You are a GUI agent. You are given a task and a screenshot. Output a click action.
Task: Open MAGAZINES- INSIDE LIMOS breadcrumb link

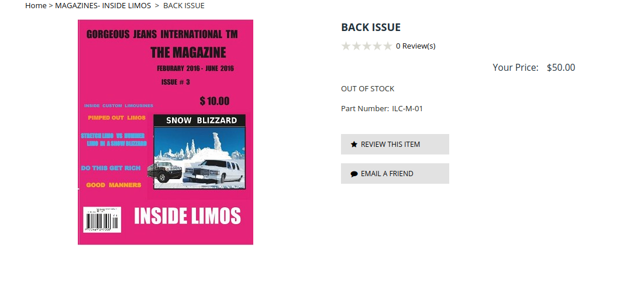click(103, 6)
